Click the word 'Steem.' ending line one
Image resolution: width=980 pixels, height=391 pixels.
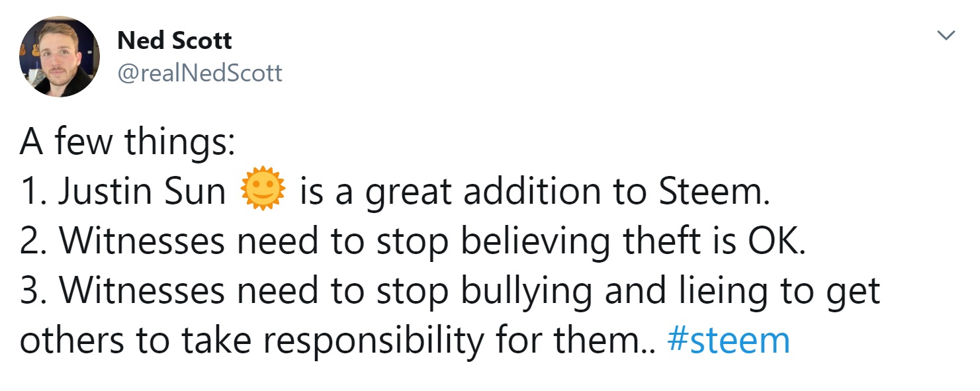tap(715, 192)
